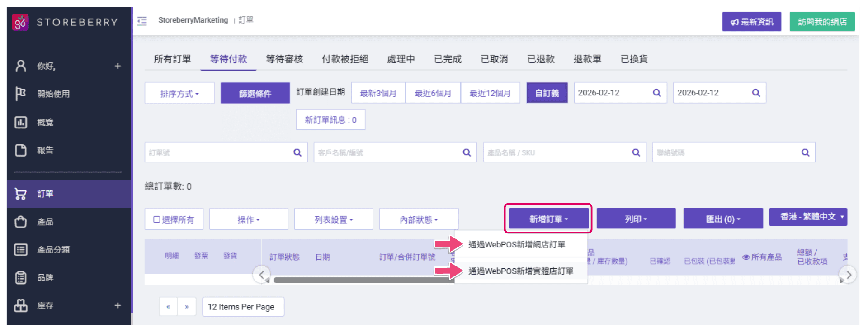Open 概覽 dashboard chart icon in sidebar
Screen dimensions: 868x333
click(21, 122)
